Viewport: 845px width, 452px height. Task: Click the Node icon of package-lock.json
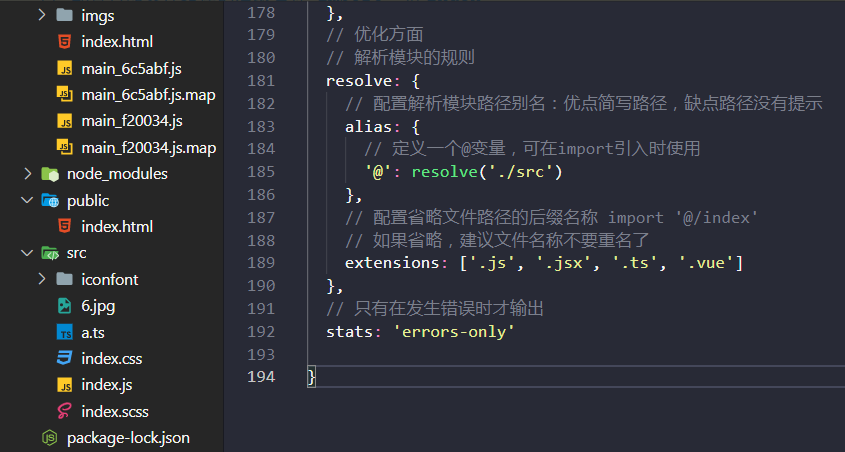coord(50,437)
